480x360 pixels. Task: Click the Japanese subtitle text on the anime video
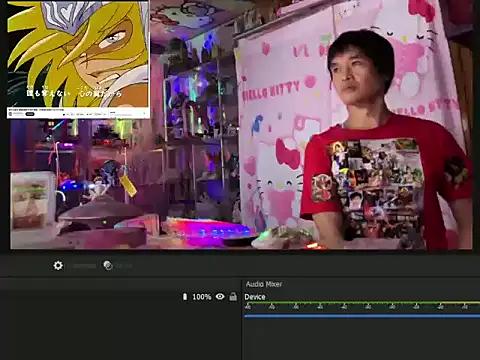[74, 92]
